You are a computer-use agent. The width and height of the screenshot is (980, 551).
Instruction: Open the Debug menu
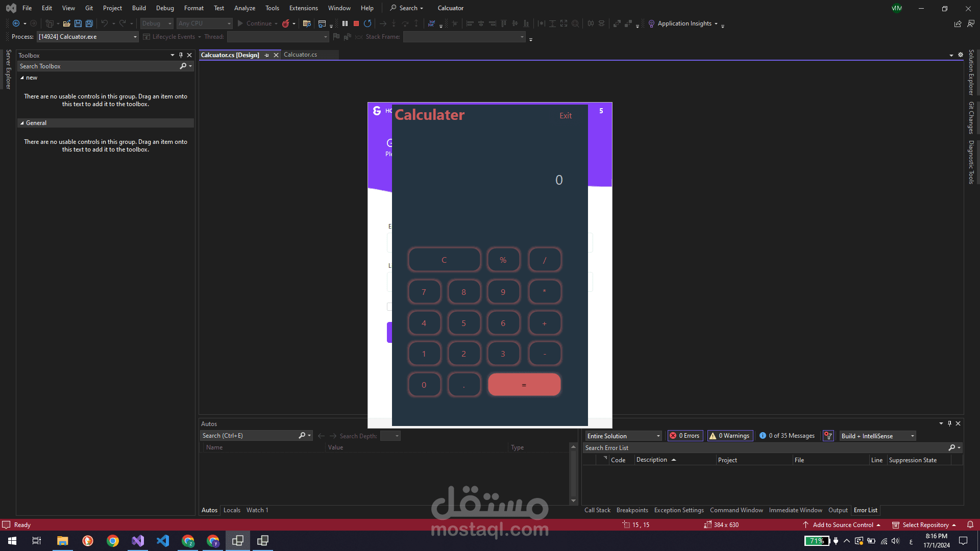165,8
